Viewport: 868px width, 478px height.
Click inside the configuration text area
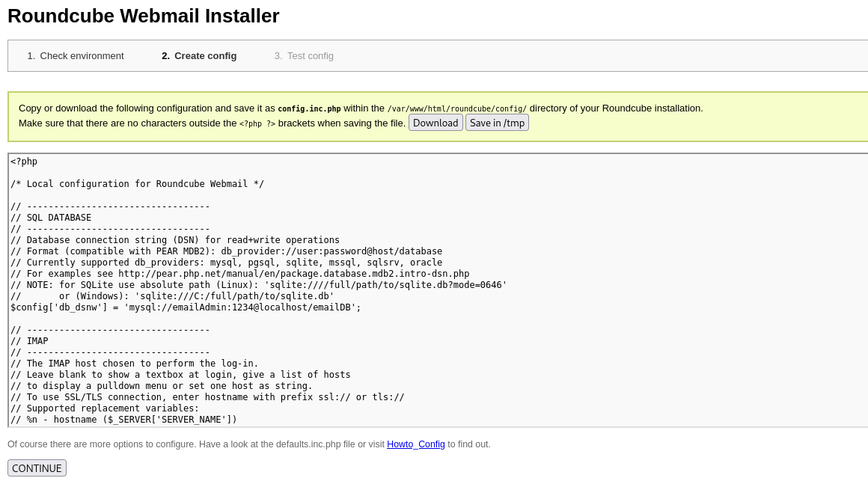point(438,290)
